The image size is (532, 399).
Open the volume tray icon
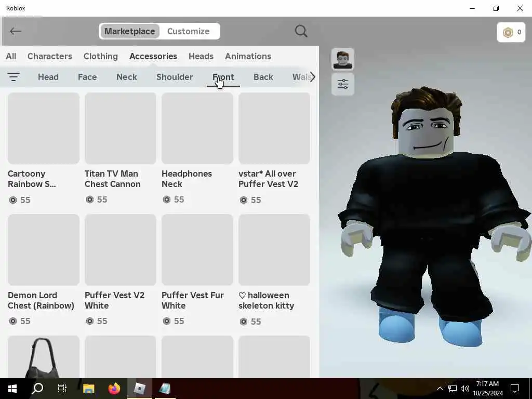click(465, 389)
